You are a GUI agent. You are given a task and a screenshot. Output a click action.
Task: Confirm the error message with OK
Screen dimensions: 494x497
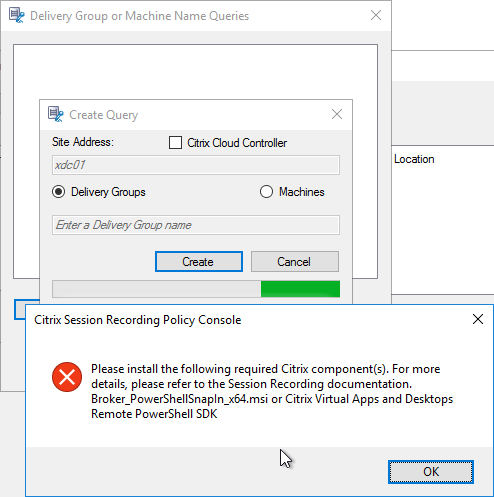(x=431, y=472)
